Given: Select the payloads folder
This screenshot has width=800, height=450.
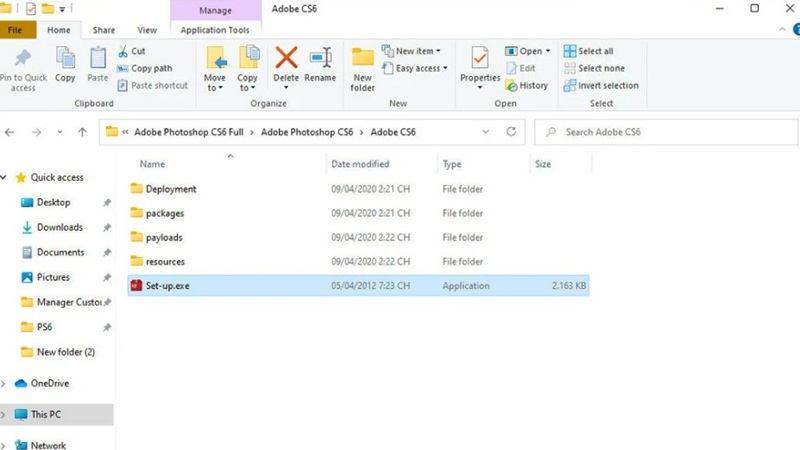Looking at the screenshot, I should click(164, 237).
